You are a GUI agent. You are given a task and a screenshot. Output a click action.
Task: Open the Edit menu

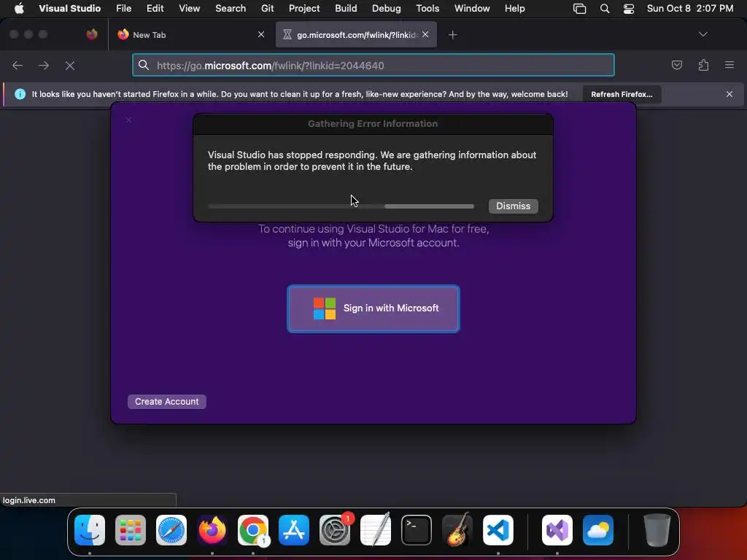click(x=155, y=9)
